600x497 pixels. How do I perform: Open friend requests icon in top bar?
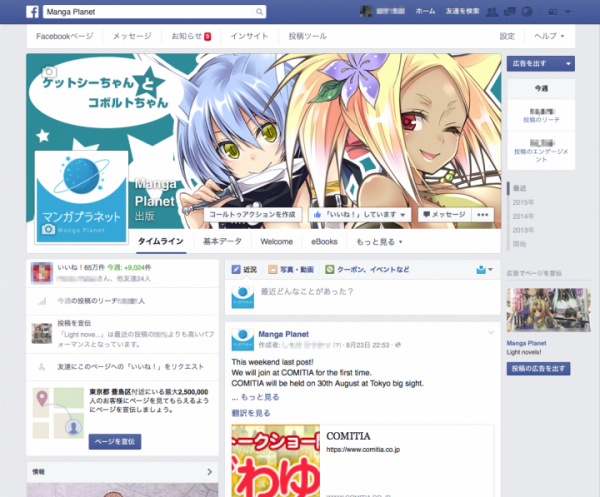pos(492,12)
